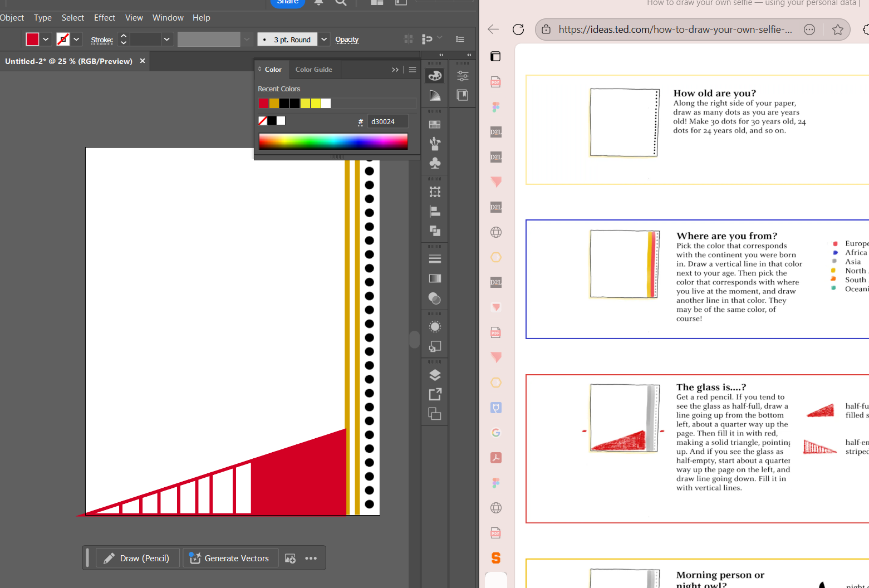Viewport: 869px width, 588px height.
Task: Expand the stroke weight dropdown
Action: tap(166, 40)
